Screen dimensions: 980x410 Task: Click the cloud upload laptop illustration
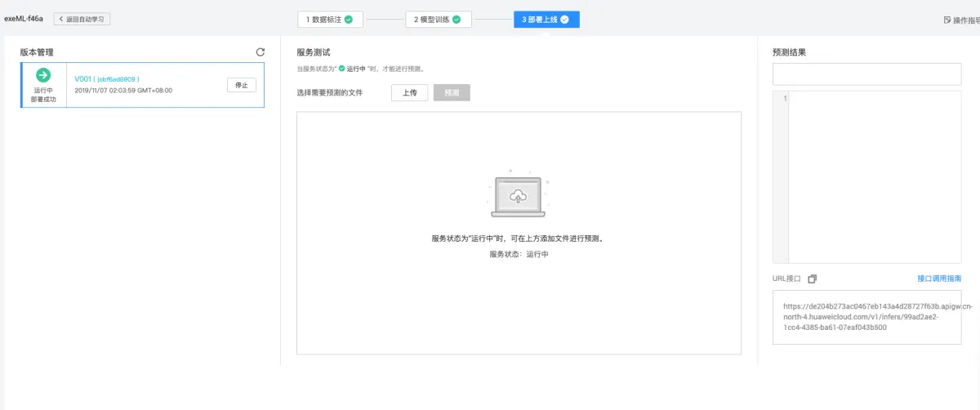point(518,197)
